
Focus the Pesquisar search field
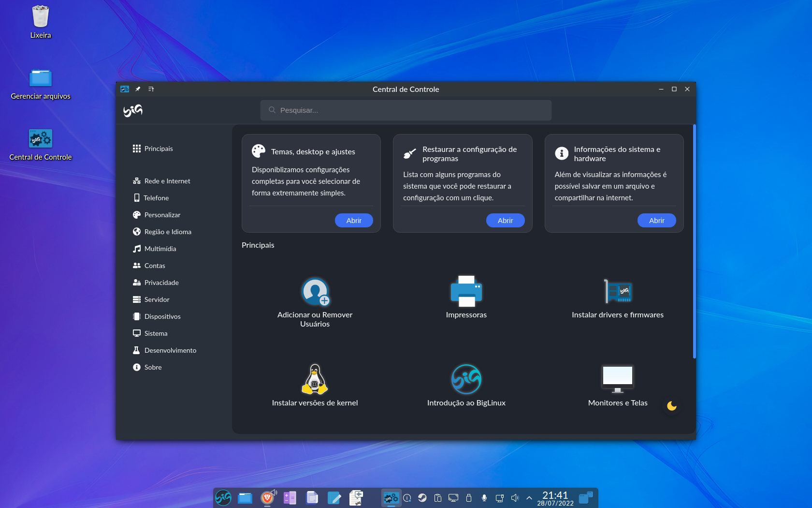coord(406,110)
